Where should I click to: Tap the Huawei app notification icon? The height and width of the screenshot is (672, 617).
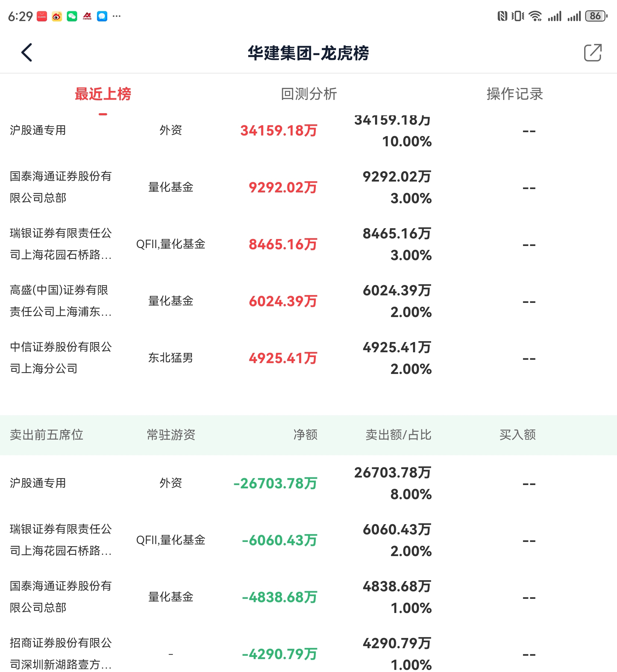42,16
